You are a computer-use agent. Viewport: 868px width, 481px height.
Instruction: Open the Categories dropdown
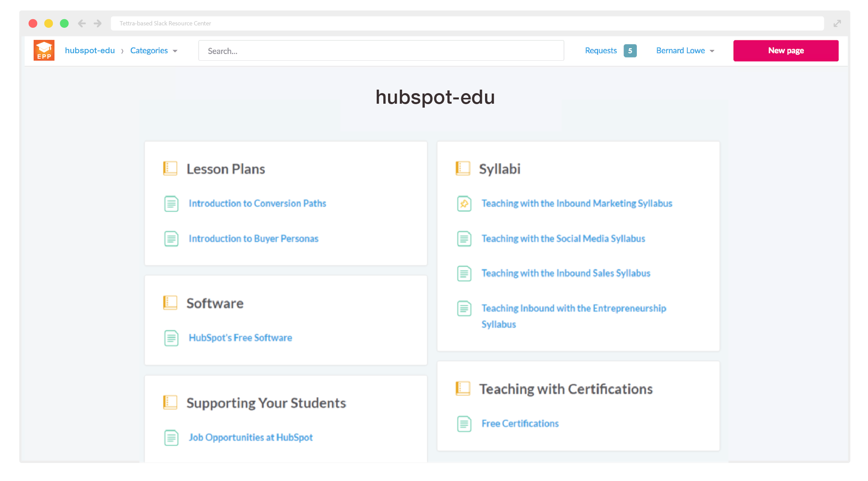coord(154,50)
